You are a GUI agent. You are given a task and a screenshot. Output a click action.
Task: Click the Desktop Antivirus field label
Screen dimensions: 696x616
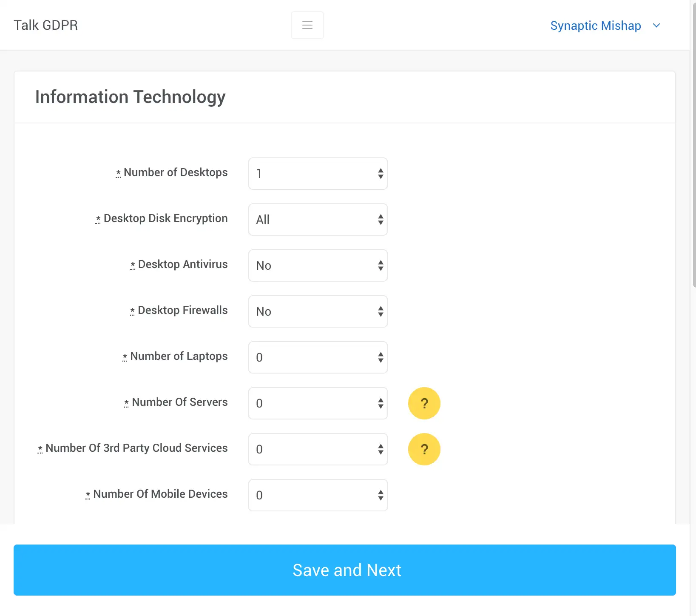point(182,264)
